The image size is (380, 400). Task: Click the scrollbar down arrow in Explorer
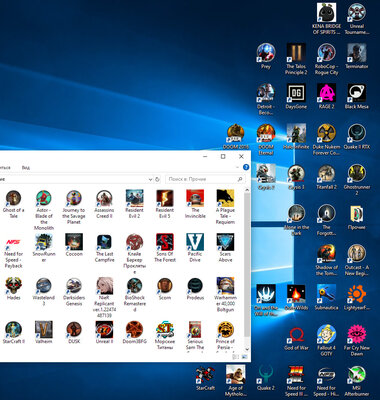(x=247, y=349)
